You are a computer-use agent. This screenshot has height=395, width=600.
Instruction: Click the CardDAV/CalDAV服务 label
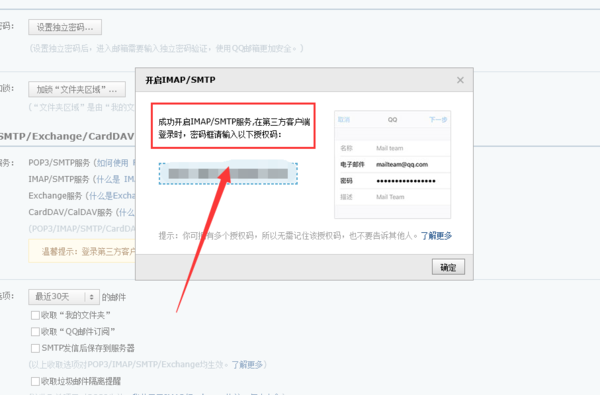[70, 212]
